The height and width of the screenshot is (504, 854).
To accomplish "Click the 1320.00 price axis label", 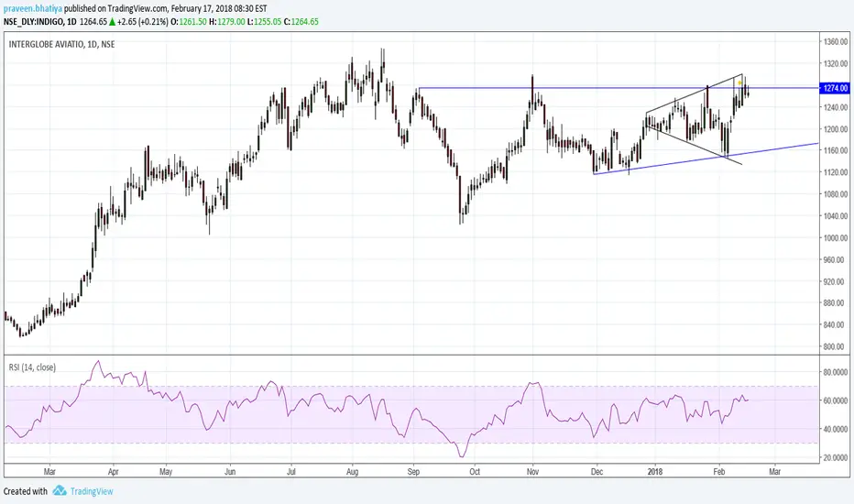I will click(x=836, y=64).
